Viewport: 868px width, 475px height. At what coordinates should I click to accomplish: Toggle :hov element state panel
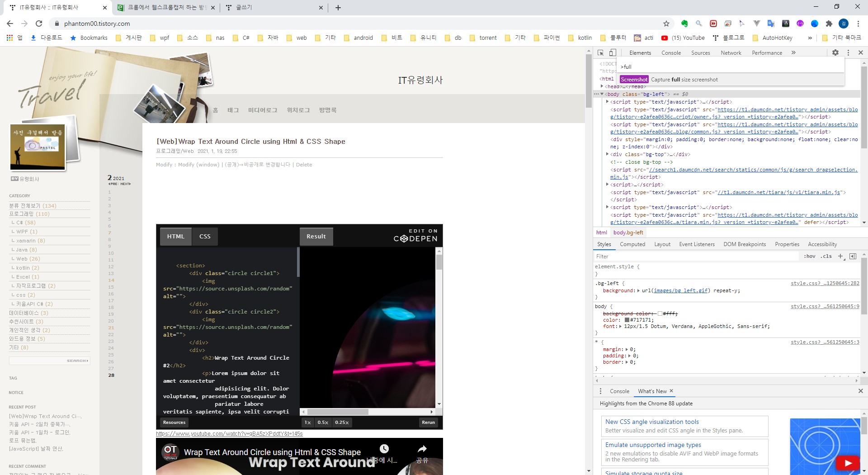(x=809, y=256)
